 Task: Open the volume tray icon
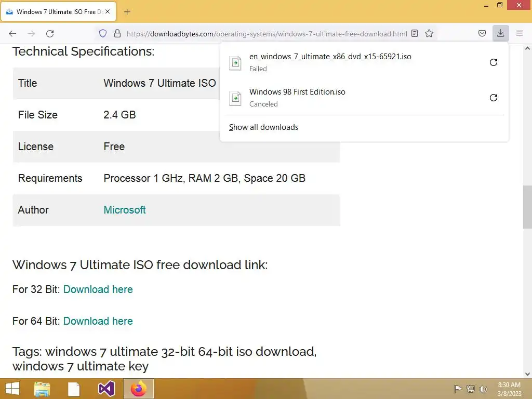click(483, 389)
